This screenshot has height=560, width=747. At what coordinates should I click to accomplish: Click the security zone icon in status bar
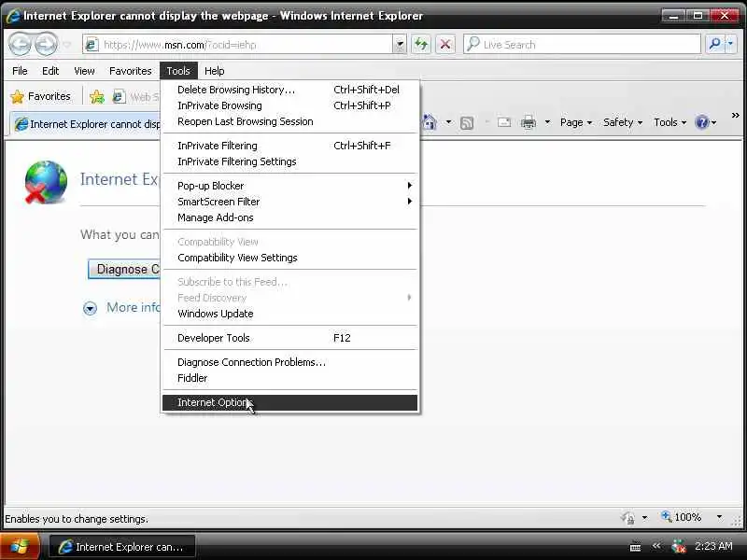tap(627, 517)
